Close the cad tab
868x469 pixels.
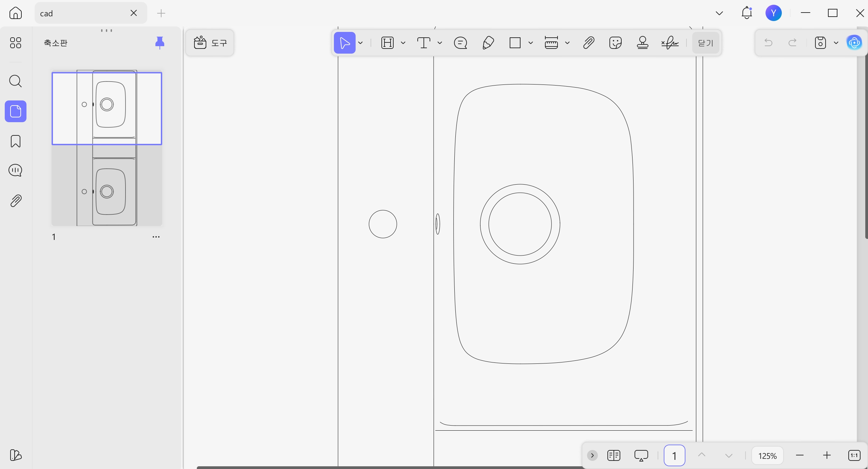[134, 13]
